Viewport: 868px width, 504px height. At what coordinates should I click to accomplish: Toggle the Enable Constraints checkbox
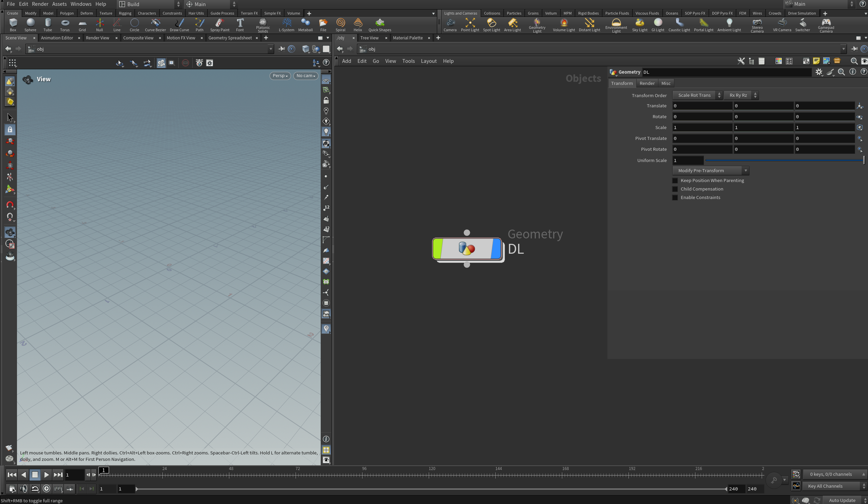[675, 198]
